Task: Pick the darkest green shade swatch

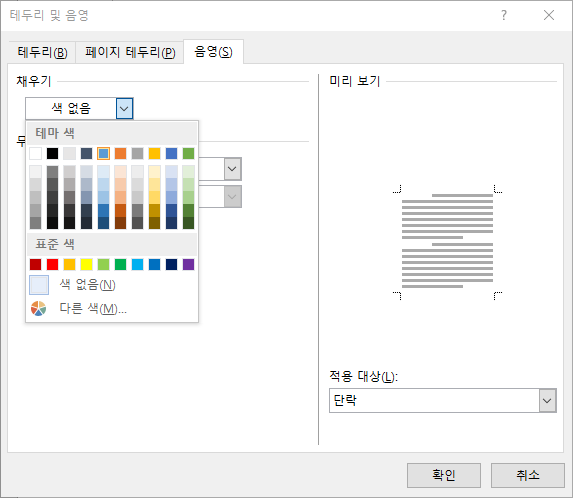Action: [189, 223]
